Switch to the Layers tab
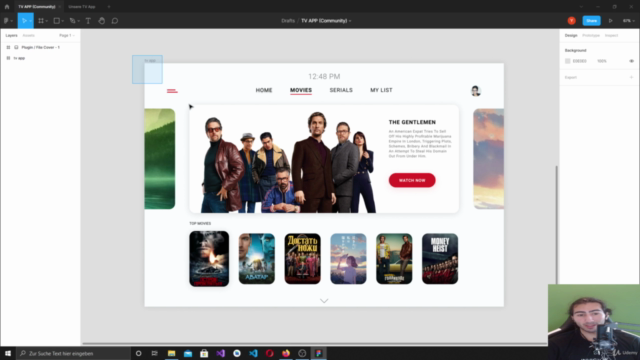The image size is (640, 360). coord(11,36)
